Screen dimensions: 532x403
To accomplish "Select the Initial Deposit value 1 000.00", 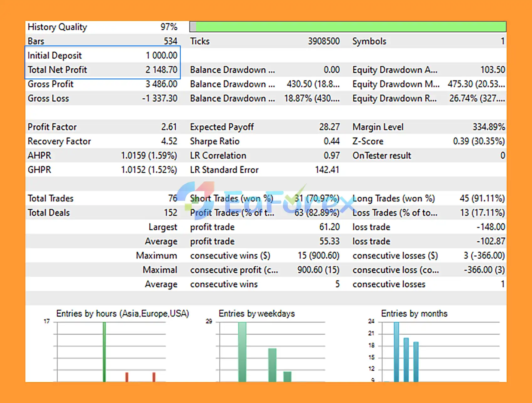I will (x=162, y=55).
